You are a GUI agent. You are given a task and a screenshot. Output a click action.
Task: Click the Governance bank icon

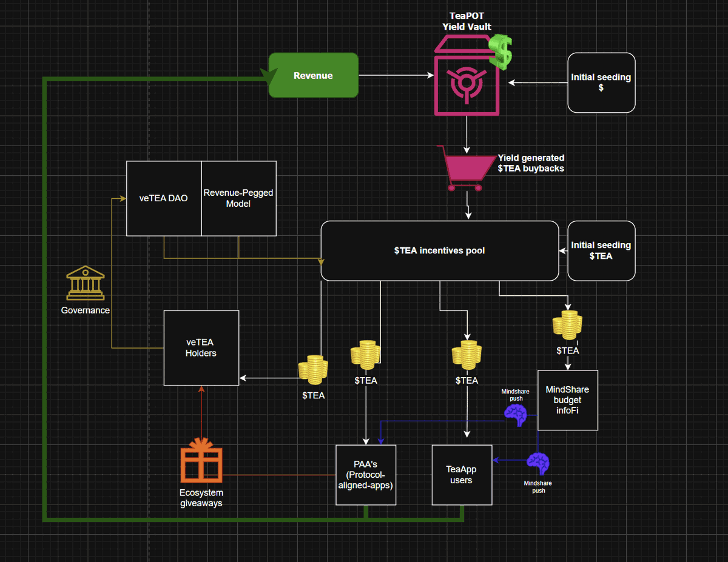(x=85, y=282)
